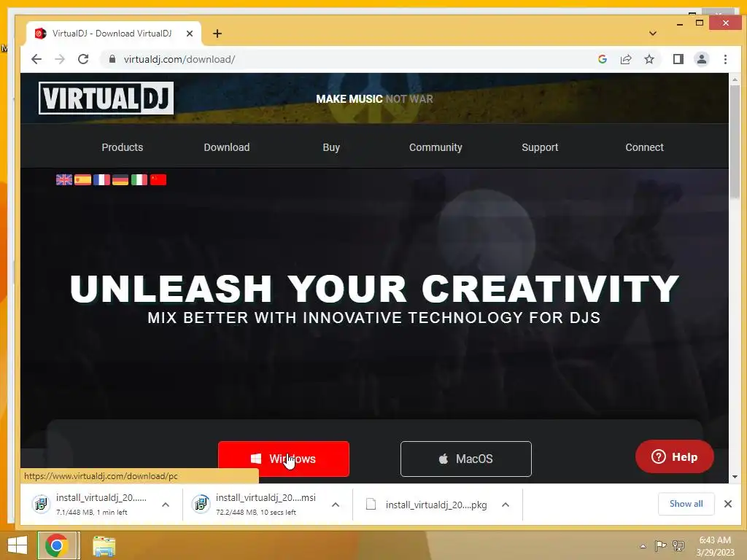Close the downloads bar
The width and height of the screenshot is (747, 560).
click(x=728, y=504)
